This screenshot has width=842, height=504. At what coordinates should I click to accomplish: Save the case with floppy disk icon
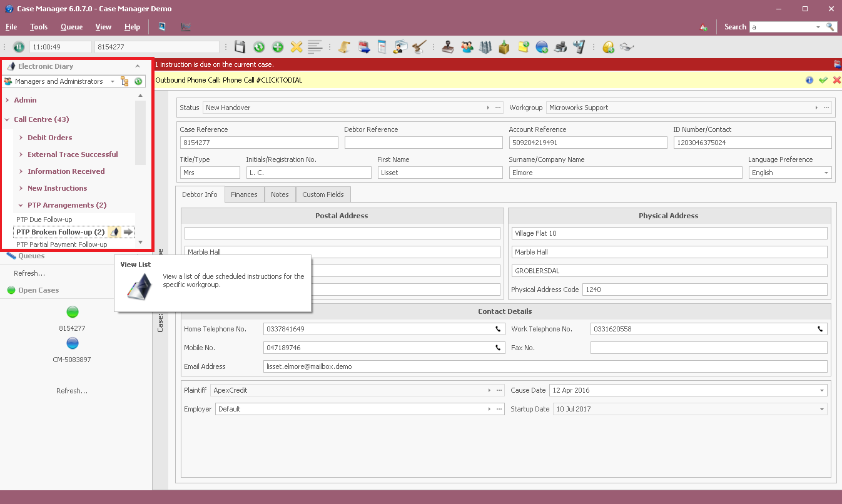pyautogui.click(x=240, y=47)
